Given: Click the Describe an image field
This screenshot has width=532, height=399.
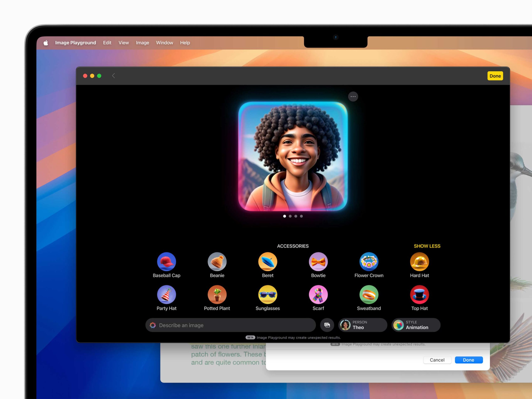Looking at the screenshot, I should click(230, 325).
